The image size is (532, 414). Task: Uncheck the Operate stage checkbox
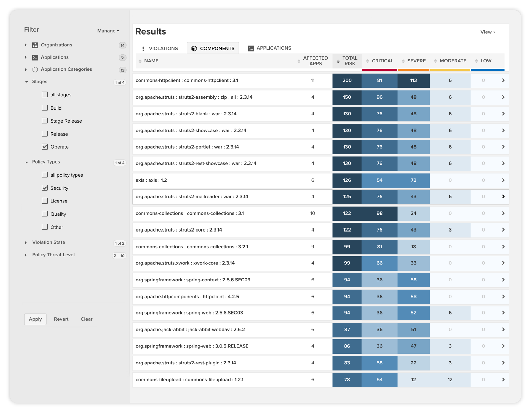(x=45, y=147)
